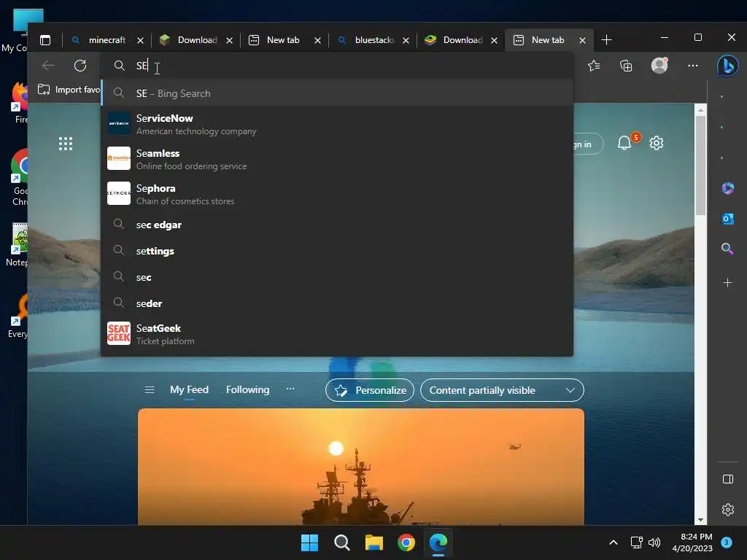Toggle the sidebar visibility icon
This screenshot has width=747, height=560.
(727, 479)
